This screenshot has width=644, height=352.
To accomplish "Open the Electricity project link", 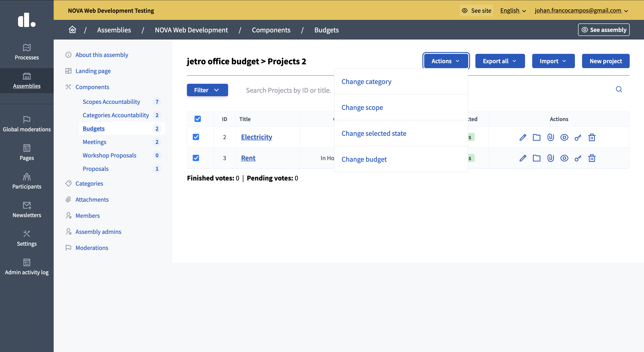I will (256, 137).
